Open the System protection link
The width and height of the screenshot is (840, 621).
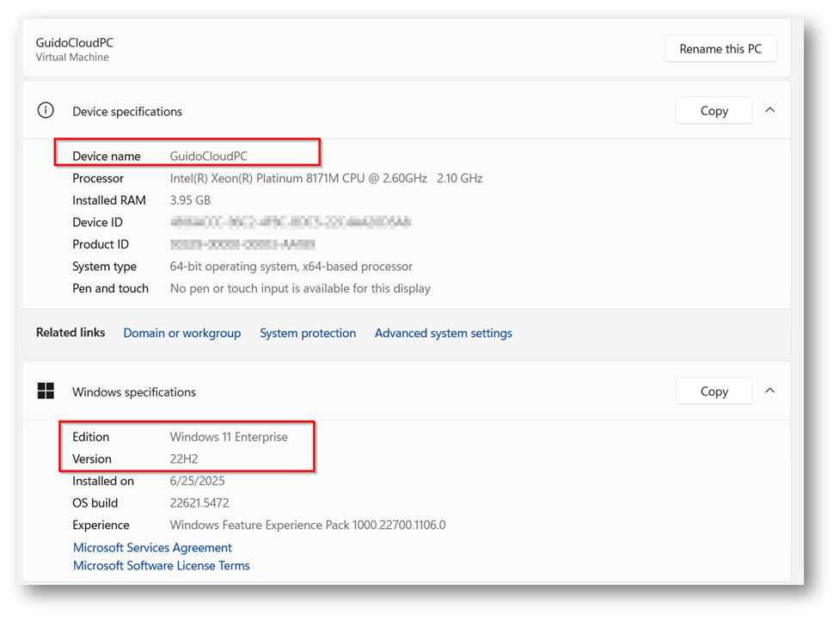(x=308, y=334)
